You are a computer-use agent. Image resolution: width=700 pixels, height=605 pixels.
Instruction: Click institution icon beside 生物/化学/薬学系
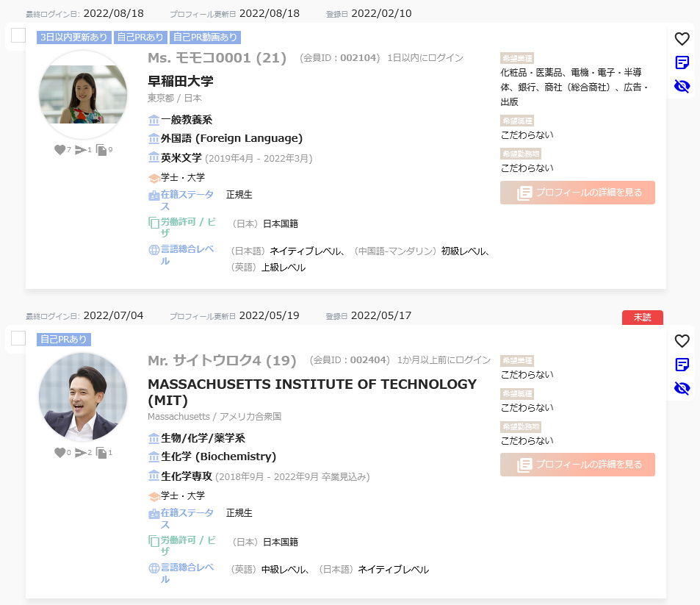pos(154,438)
